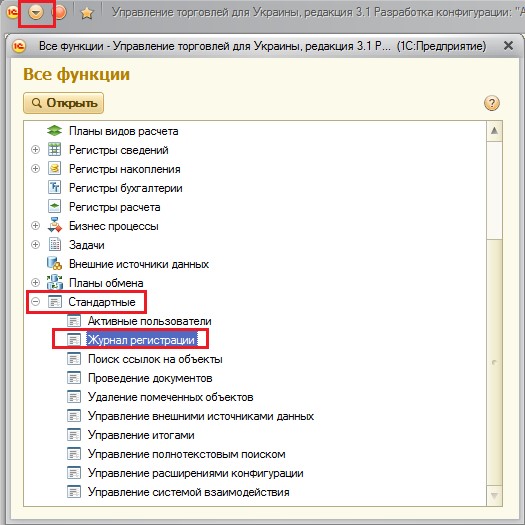
Task: Expand the Планы обмена node
Action: click(35, 283)
